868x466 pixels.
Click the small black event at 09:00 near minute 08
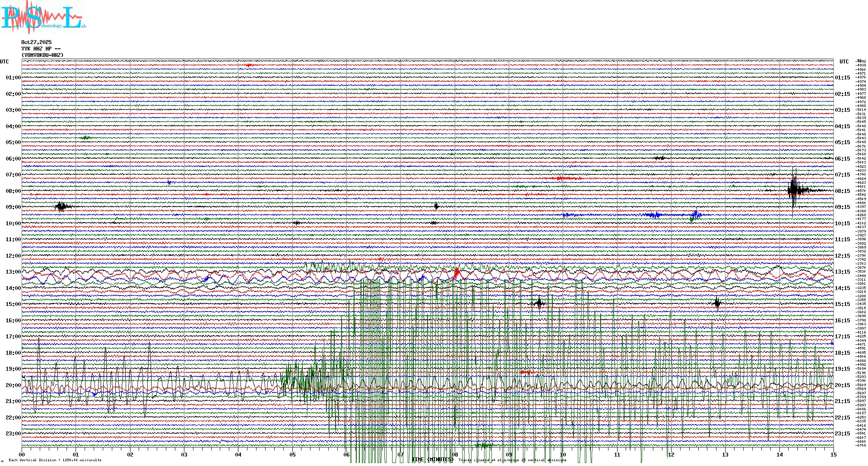coord(436,206)
